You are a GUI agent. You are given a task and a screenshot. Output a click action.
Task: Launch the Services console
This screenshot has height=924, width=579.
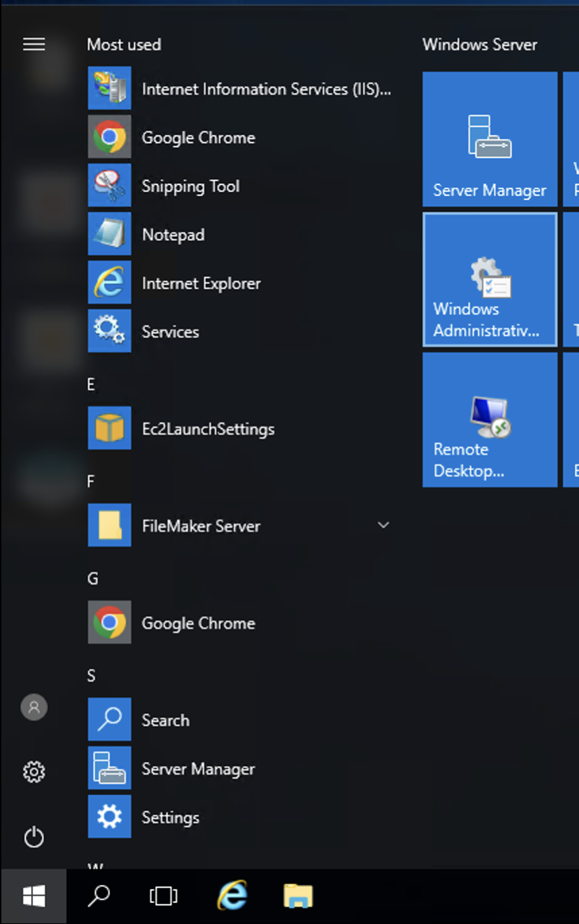[x=170, y=332]
